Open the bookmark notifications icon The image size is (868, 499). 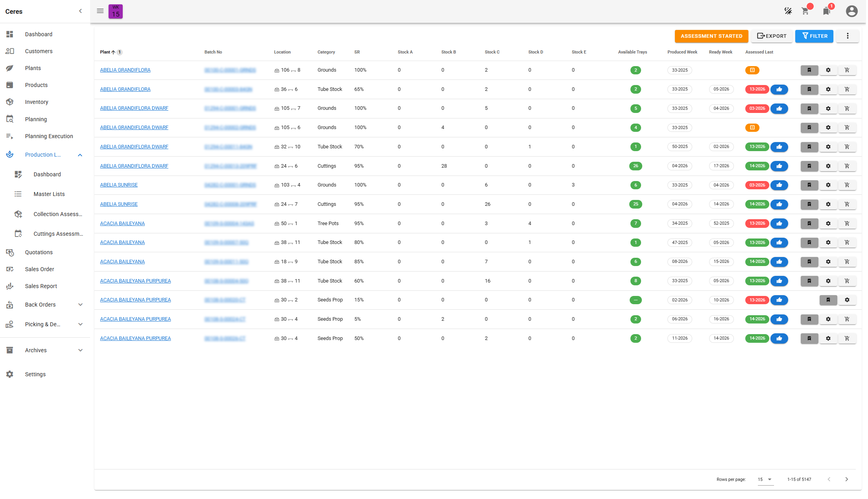tap(826, 11)
